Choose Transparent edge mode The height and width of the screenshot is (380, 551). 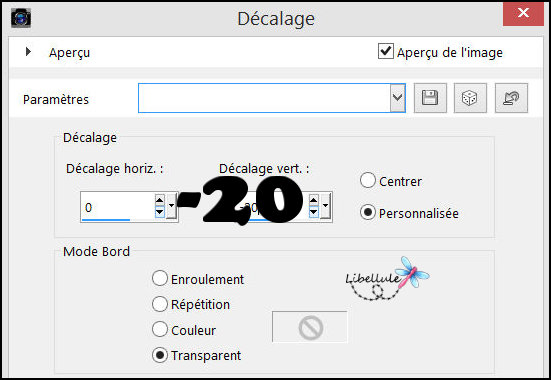[160, 355]
